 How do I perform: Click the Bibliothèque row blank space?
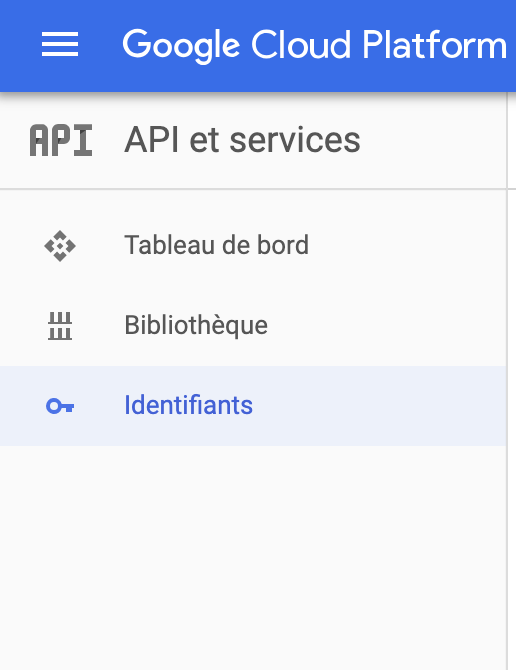click(x=384, y=326)
